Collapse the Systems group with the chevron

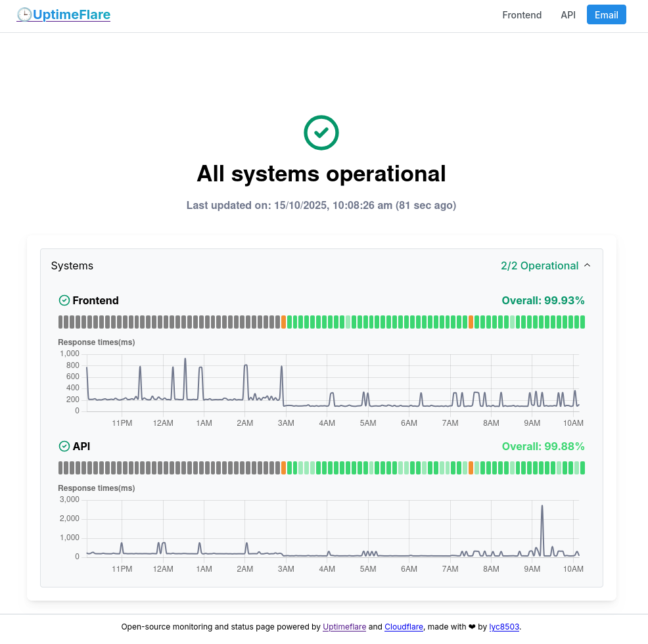pyautogui.click(x=588, y=265)
